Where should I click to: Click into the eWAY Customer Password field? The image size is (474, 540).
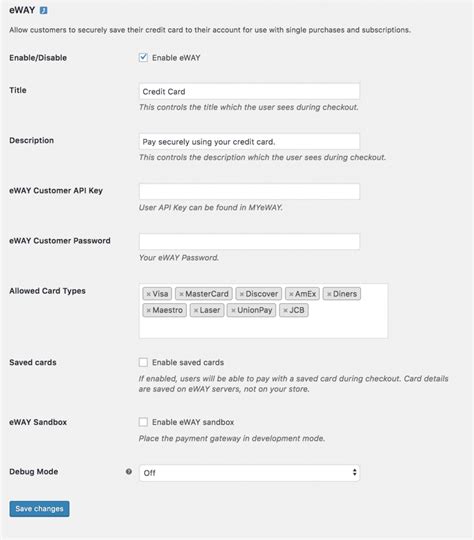pos(249,241)
